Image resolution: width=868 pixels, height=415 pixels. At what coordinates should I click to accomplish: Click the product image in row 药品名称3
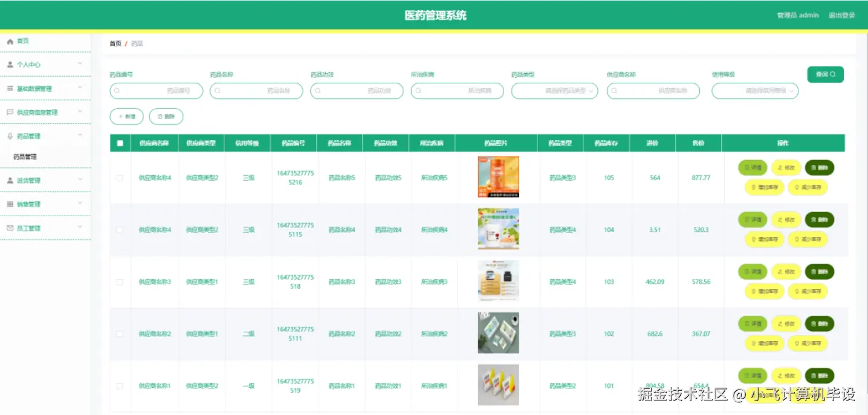pos(498,281)
